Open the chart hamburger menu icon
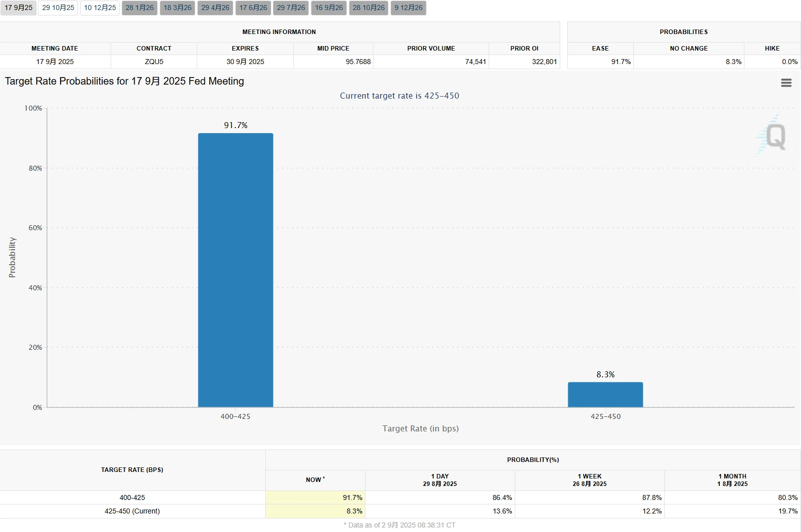Image resolution: width=801 pixels, height=532 pixels. [x=786, y=83]
